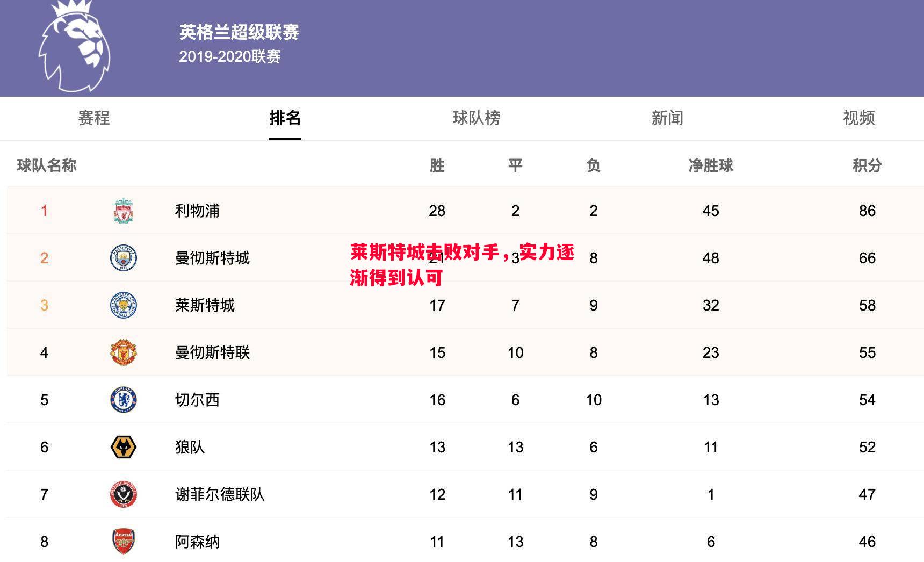This screenshot has height=562, width=924.
Task: Click 谢菲尔德联队 points value 47
Action: (x=867, y=494)
